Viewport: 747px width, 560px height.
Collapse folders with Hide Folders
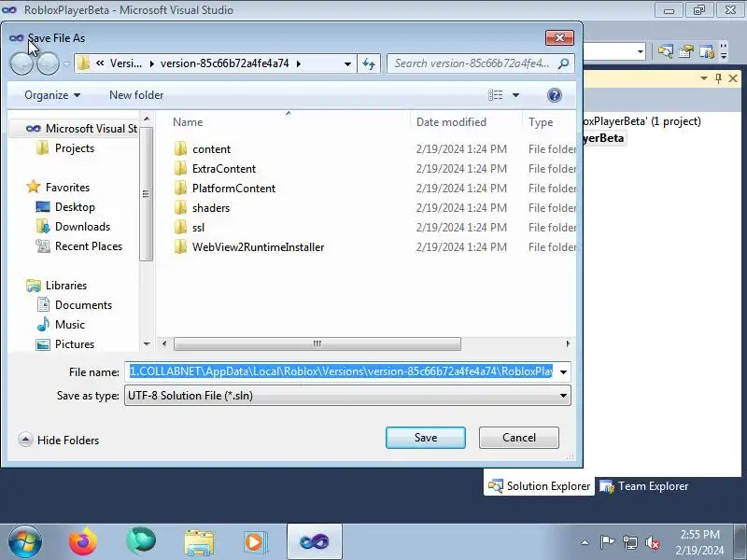[59, 440]
